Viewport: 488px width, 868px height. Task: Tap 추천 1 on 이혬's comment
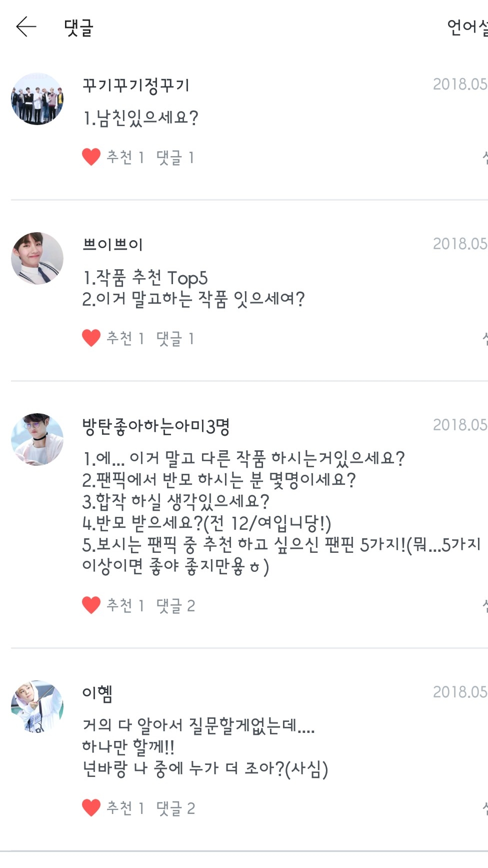[x=125, y=808]
